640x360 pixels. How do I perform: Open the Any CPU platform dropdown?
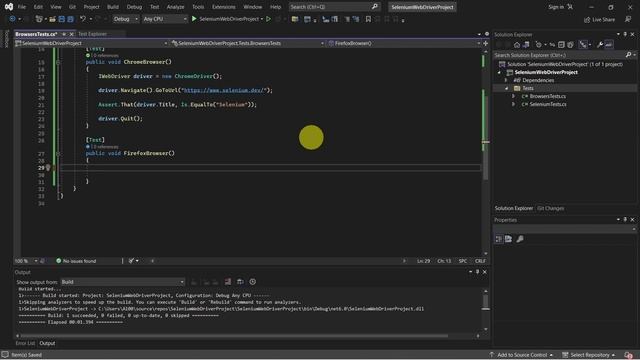(165, 19)
